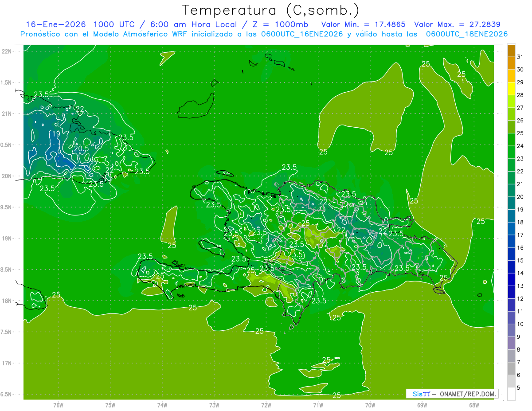Image resolution: width=532 pixels, height=411 pixels.
Task: Click the 74W longitude axis label
Action: click(x=162, y=405)
